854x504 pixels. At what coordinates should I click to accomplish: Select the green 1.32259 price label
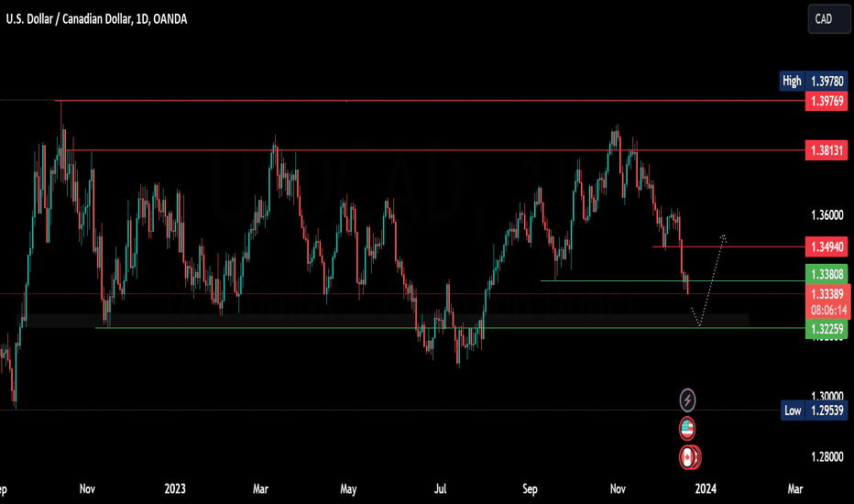[x=827, y=329]
